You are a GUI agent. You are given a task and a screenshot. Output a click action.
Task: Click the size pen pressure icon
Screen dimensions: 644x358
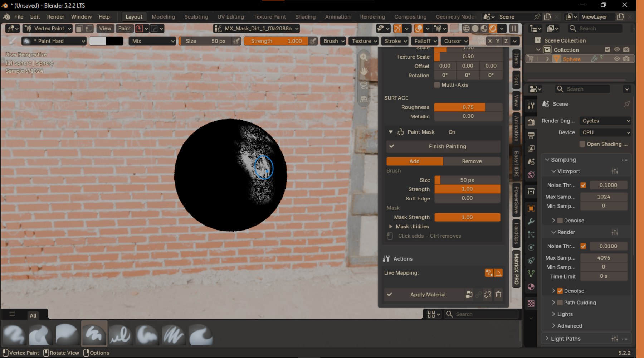236,41
